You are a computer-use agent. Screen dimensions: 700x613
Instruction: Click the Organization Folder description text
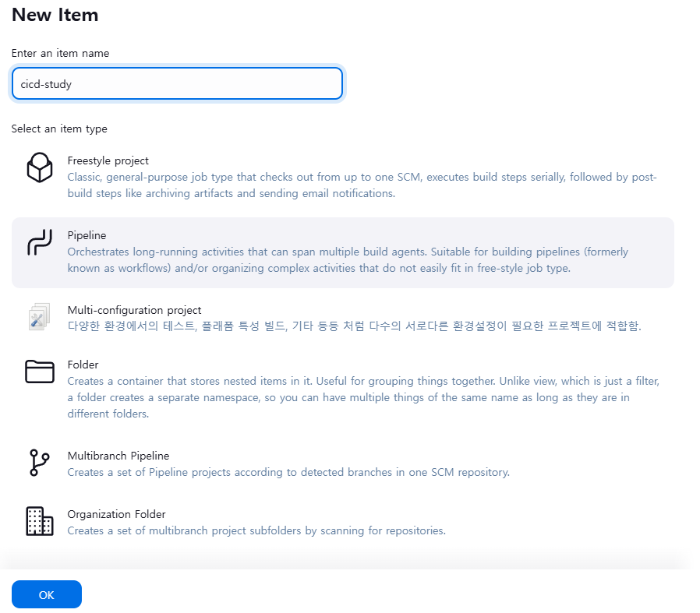(x=256, y=530)
